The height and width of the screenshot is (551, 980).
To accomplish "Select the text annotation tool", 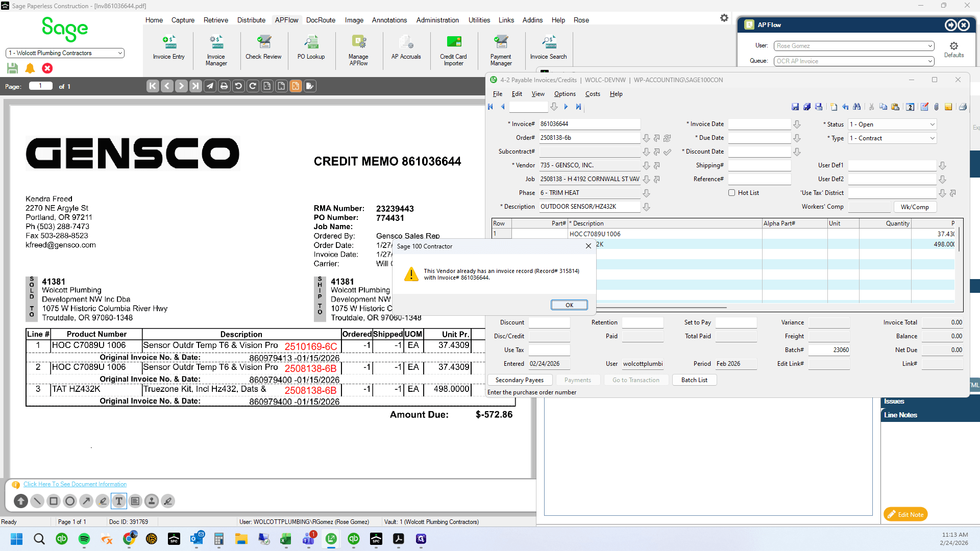I will (119, 501).
